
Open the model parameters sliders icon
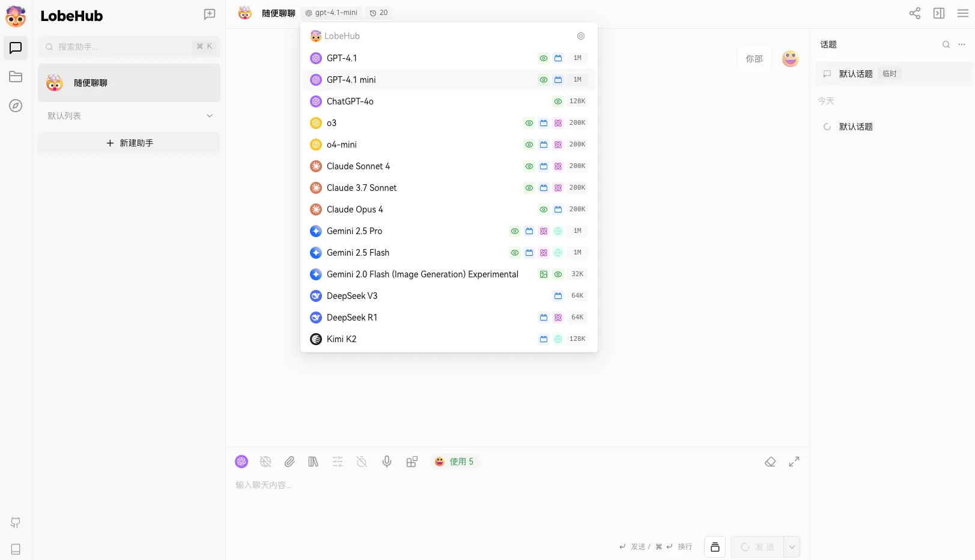[338, 462]
